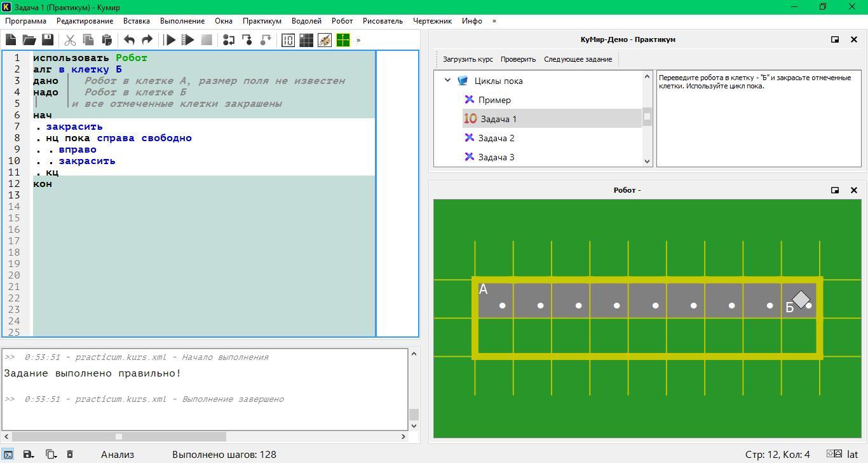Open the Инфо menu
The height and width of the screenshot is (463, 868).
click(472, 21)
